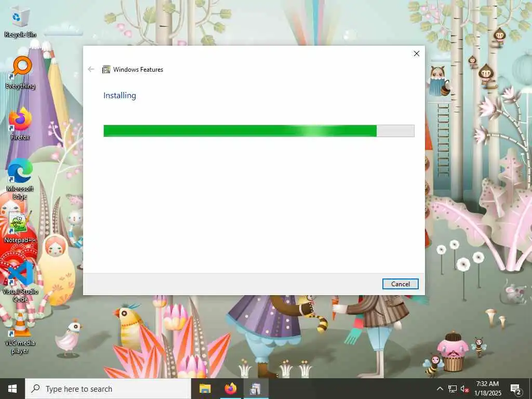
Task: Open the Windows Start menu
Action: click(12, 389)
